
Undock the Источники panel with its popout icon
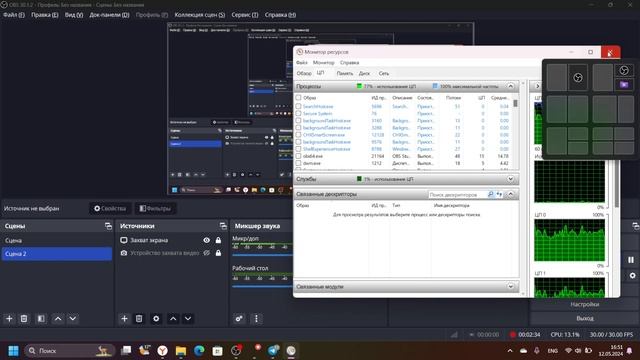[223, 226]
